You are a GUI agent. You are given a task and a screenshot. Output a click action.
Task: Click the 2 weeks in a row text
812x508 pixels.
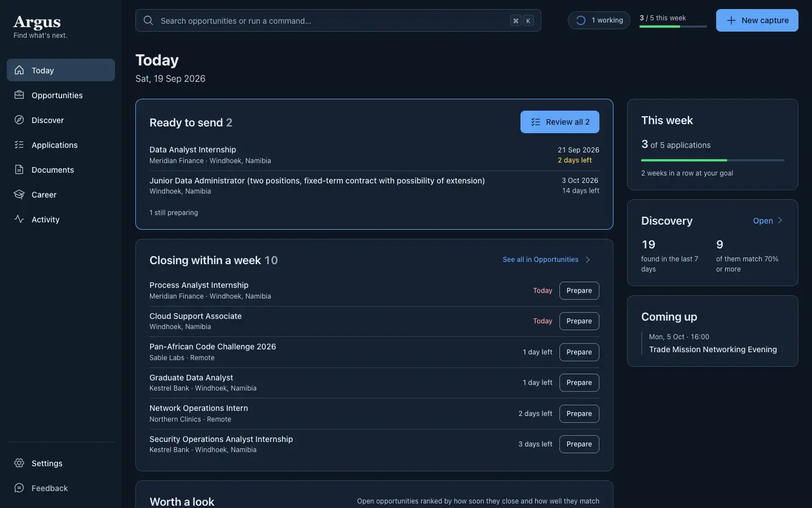pyautogui.click(x=687, y=173)
